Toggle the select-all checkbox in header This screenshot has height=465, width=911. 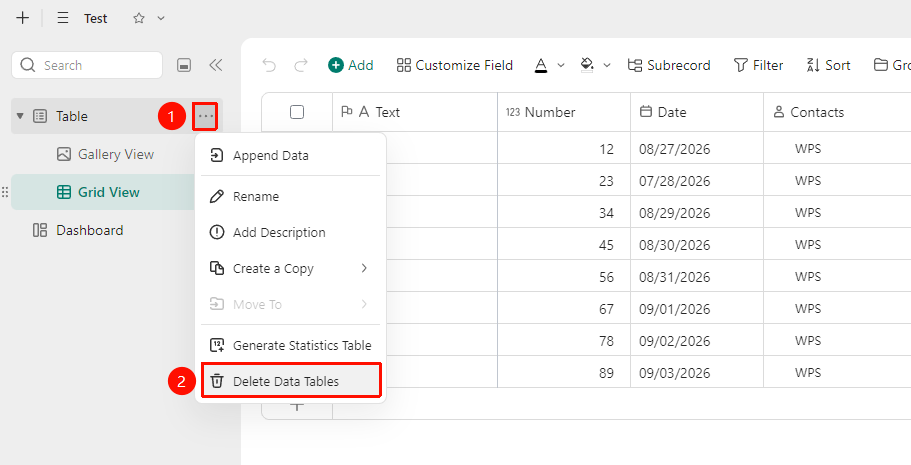tap(297, 112)
